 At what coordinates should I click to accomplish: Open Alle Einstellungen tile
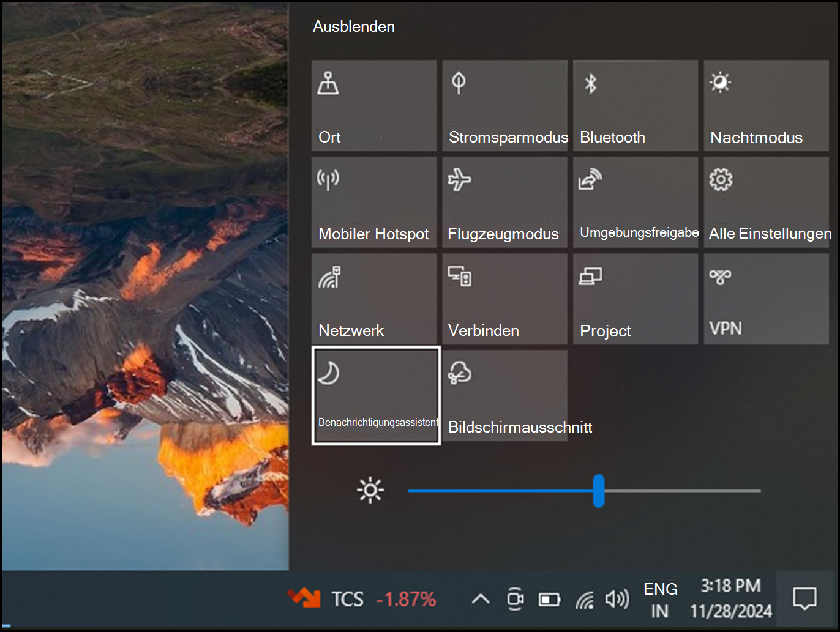pyautogui.click(x=767, y=202)
